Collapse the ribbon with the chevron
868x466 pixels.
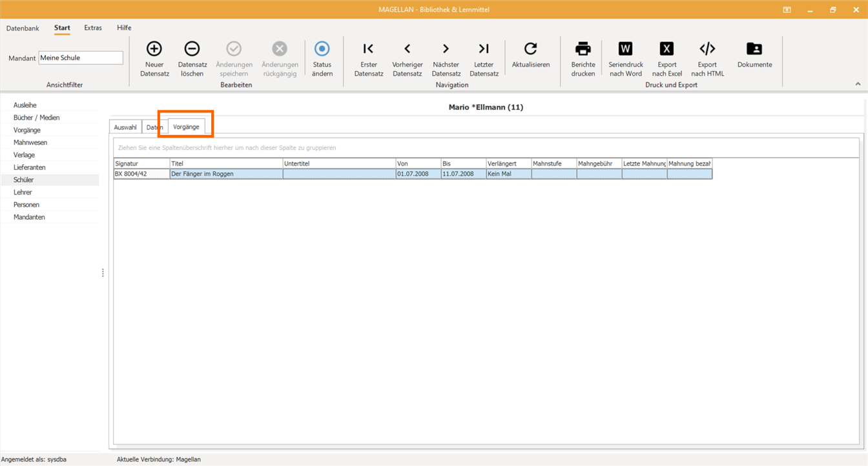tap(858, 84)
